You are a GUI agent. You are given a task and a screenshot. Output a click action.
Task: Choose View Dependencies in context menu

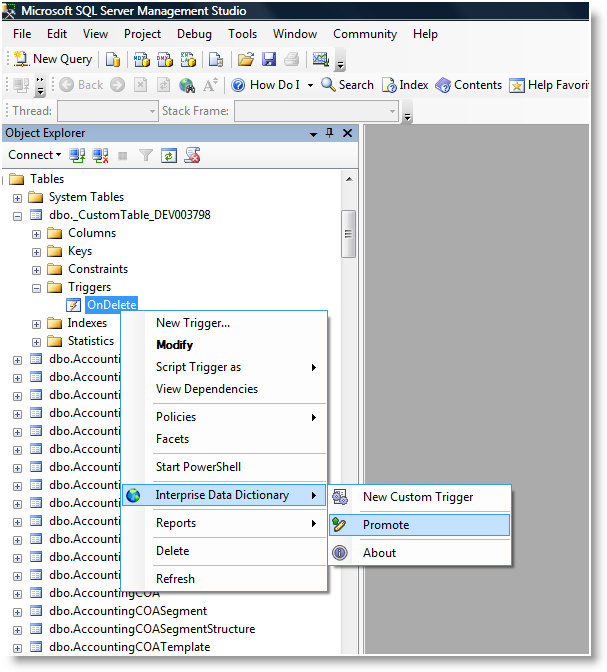224,389
